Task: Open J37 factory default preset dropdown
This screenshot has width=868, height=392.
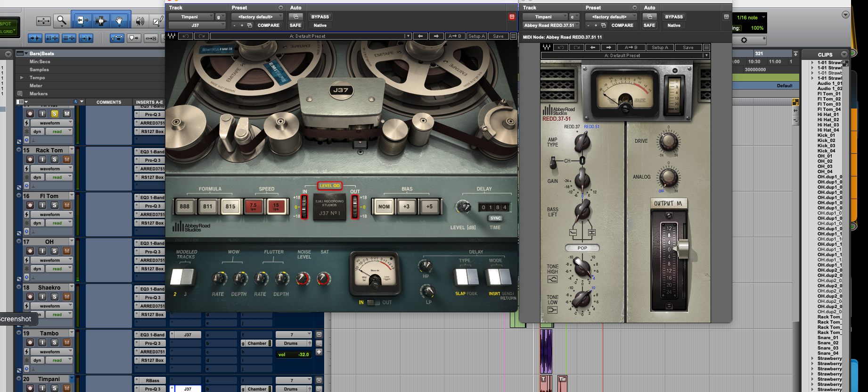Action: point(257,17)
